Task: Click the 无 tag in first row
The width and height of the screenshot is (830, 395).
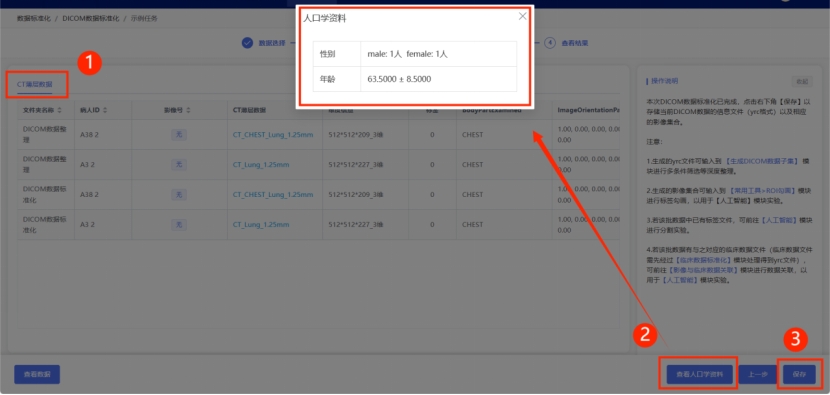Action: [x=179, y=135]
